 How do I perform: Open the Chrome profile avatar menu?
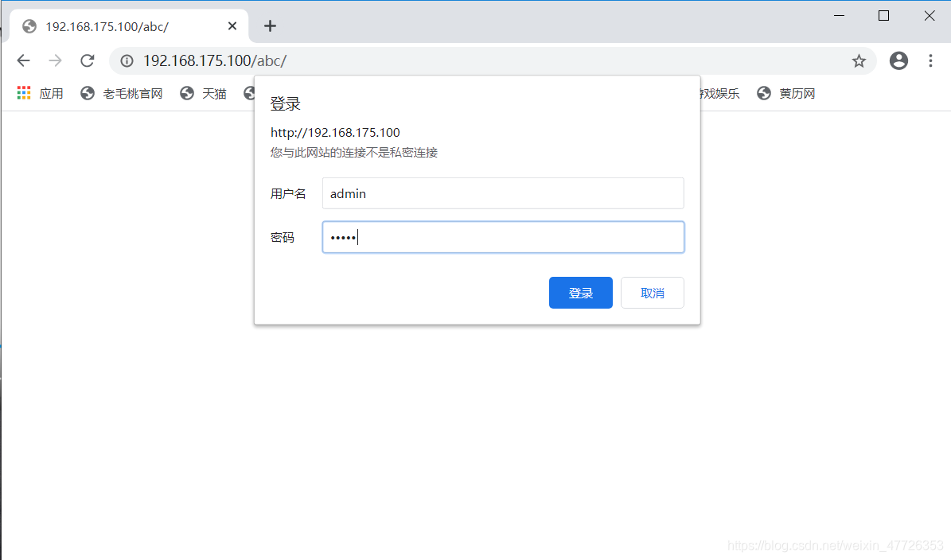coord(898,60)
